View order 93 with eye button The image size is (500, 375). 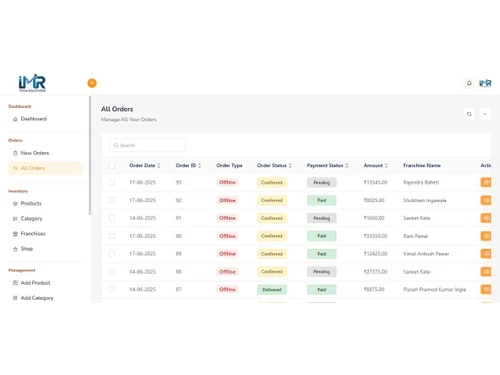(486, 182)
